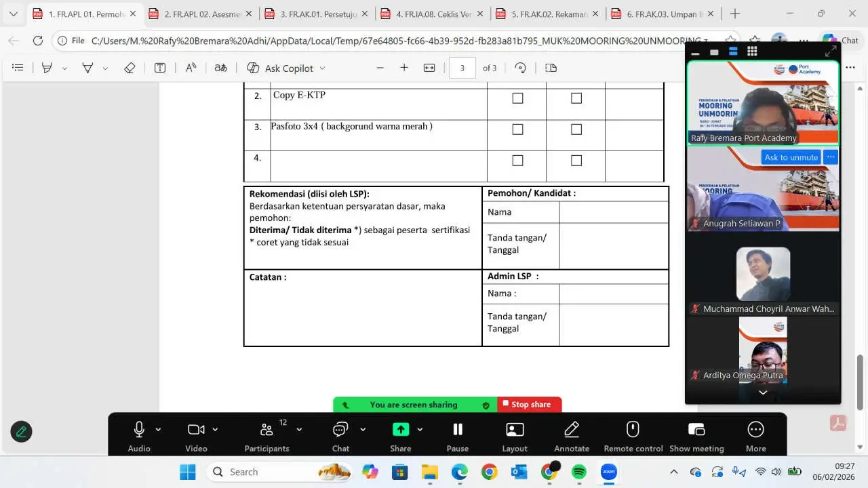This screenshot has height=488, width=868.
Task: Zoom out of the PDF with minus
Action: [380, 68]
